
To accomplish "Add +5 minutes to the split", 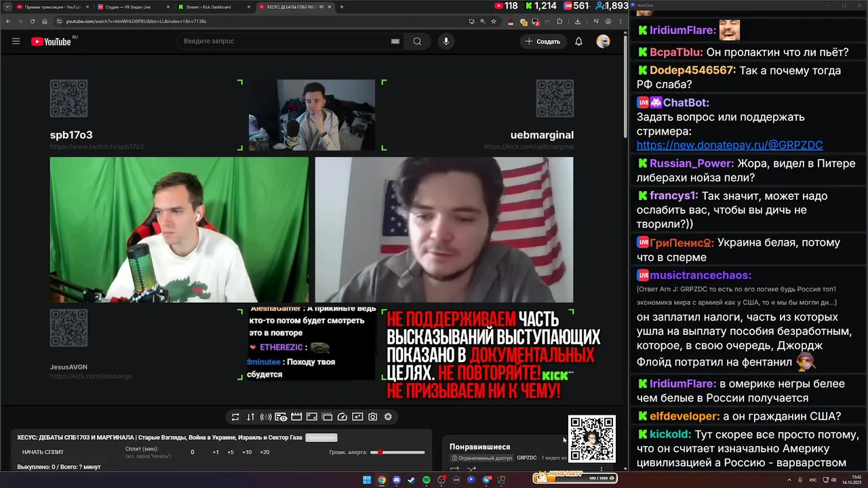I will coord(231,452).
